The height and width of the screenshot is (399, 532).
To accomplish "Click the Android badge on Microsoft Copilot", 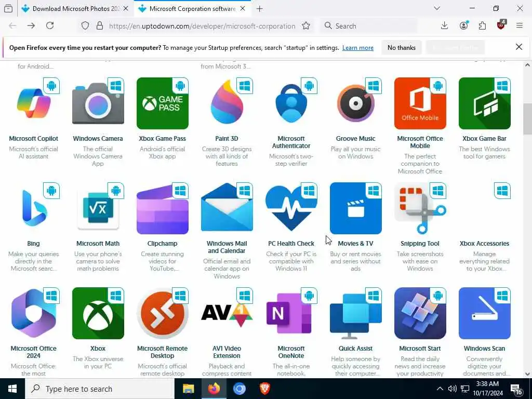I will [x=51, y=86].
